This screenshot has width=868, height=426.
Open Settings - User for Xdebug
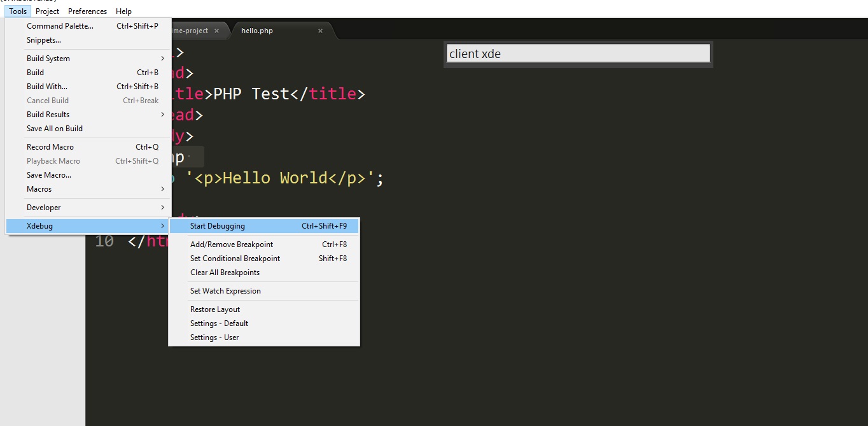(x=214, y=337)
